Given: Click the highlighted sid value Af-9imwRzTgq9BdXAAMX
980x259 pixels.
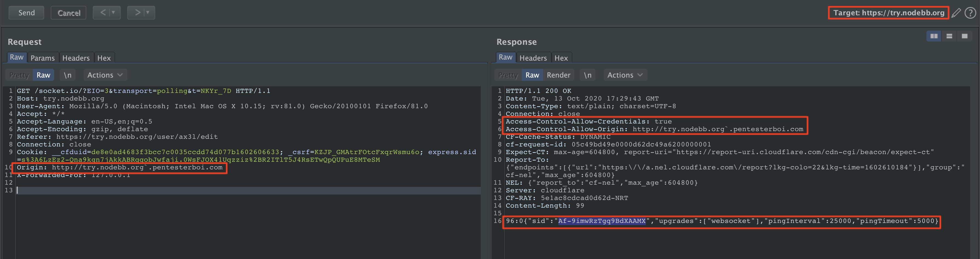Looking at the screenshot, I should click(x=602, y=221).
